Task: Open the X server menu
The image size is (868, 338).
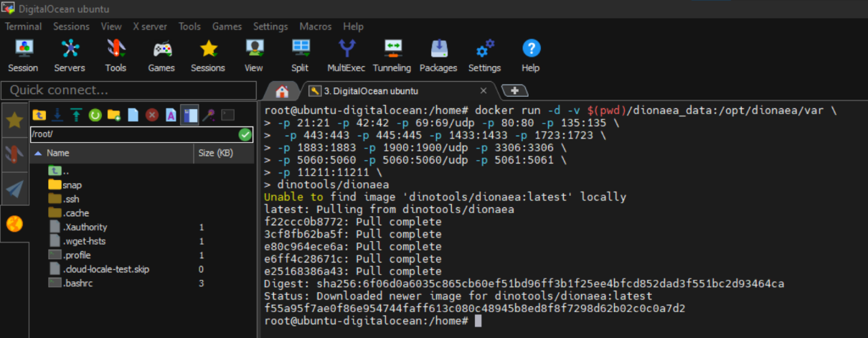Action: 149,27
